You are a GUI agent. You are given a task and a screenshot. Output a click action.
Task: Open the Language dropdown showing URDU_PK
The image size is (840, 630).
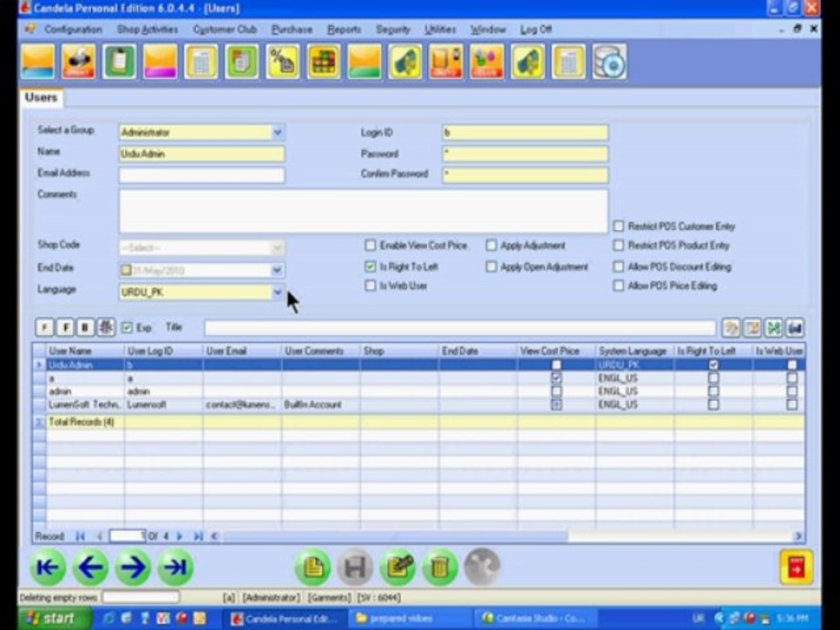[277, 292]
